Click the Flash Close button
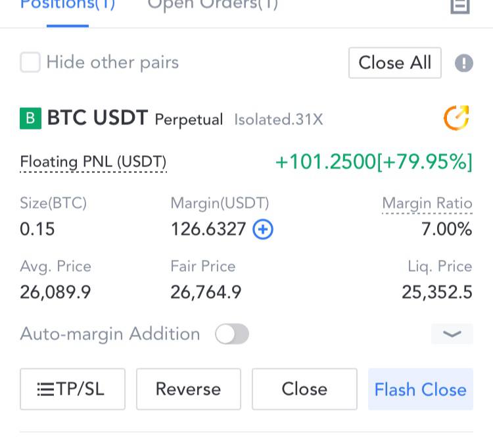Screen dimensions: 493x448 421,389
